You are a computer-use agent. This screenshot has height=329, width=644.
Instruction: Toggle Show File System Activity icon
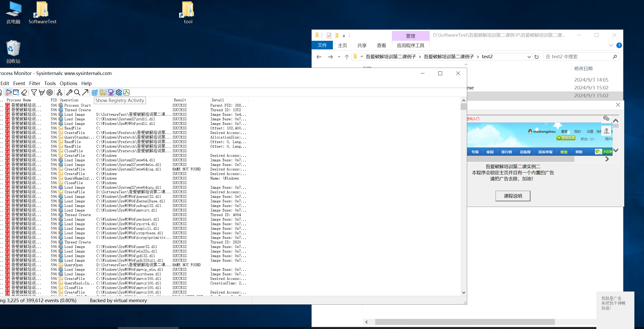click(x=103, y=92)
